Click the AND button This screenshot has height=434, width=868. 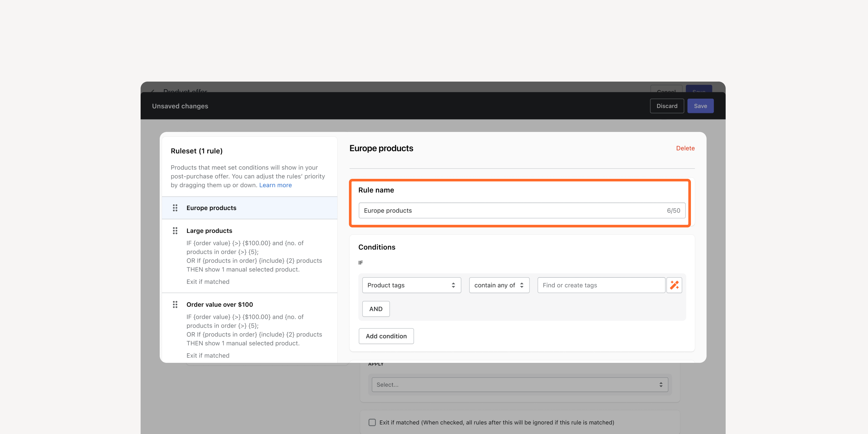376,309
